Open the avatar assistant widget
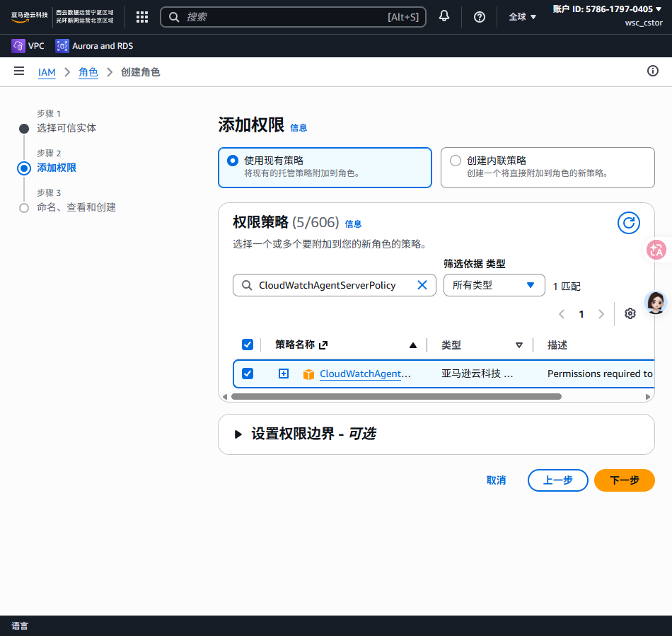 pyautogui.click(x=655, y=303)
